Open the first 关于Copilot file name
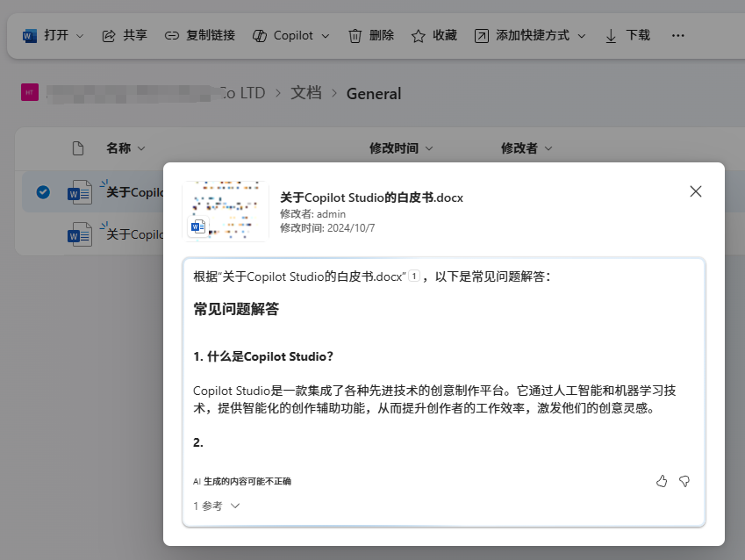This screenshot has width=745, height=560. coord(134,192)
